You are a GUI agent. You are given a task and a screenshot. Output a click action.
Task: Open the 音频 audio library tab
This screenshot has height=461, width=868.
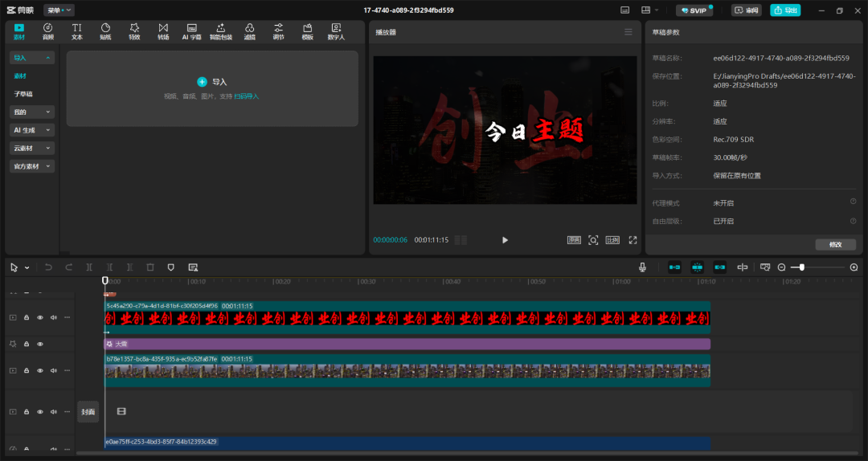[48, 31]
